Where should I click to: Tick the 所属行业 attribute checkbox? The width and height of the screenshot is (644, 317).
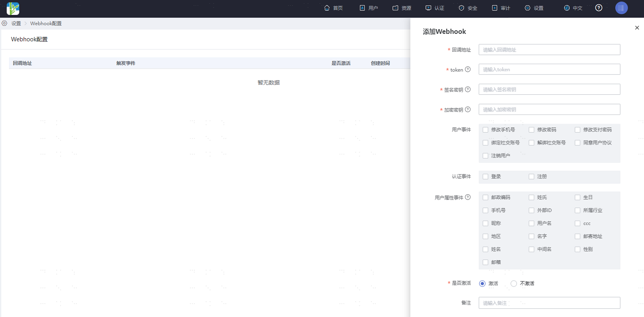(x=577, y=210)
